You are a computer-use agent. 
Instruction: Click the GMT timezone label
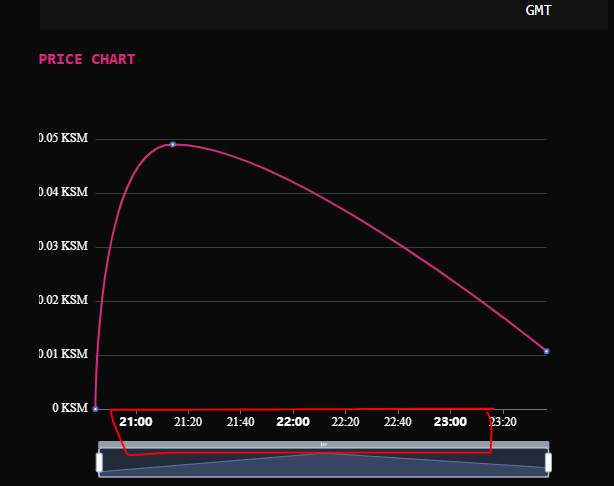(x=538, y=10)
